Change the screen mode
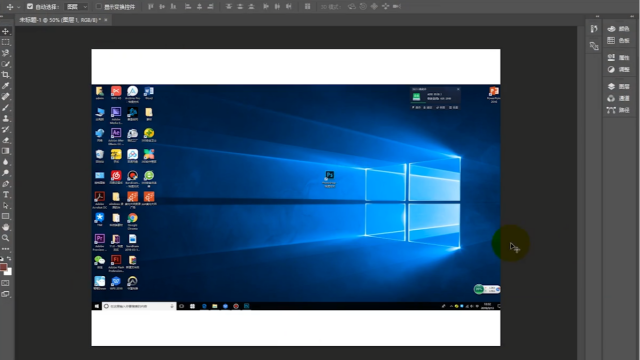640x360 pixels. [x=5, y=294]
